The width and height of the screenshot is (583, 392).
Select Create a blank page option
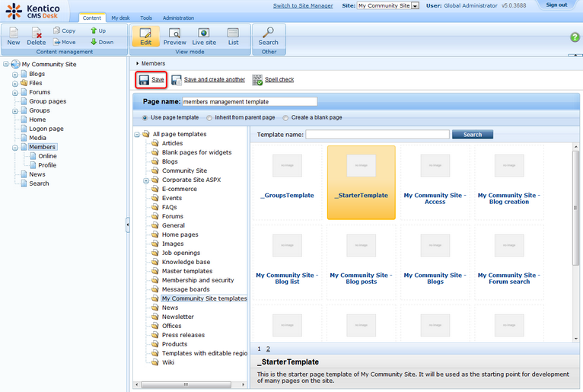(x=286, y=118)
